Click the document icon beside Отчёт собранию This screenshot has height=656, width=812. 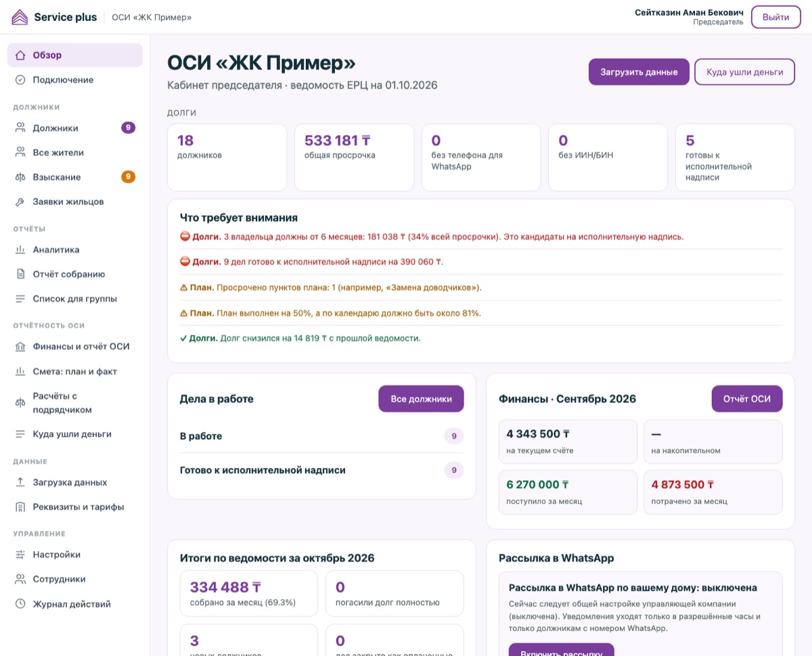[x=20, y=274]
